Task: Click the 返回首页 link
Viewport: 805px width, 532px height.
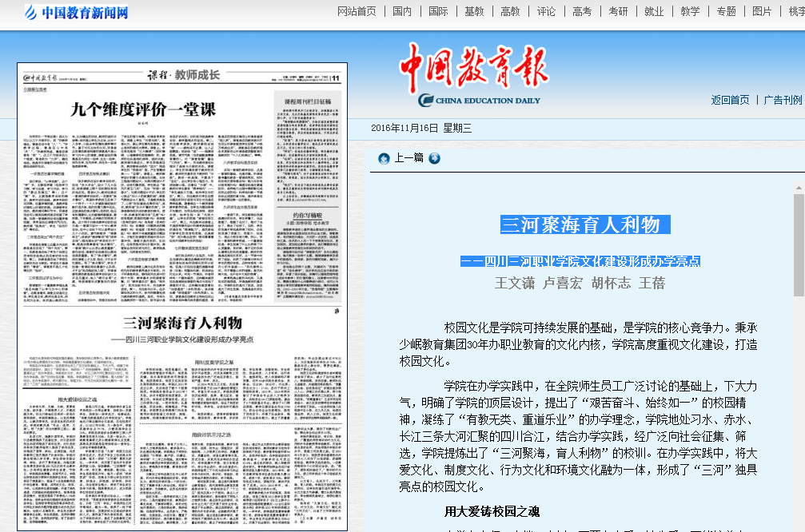Action: click(x=730, y=100)
